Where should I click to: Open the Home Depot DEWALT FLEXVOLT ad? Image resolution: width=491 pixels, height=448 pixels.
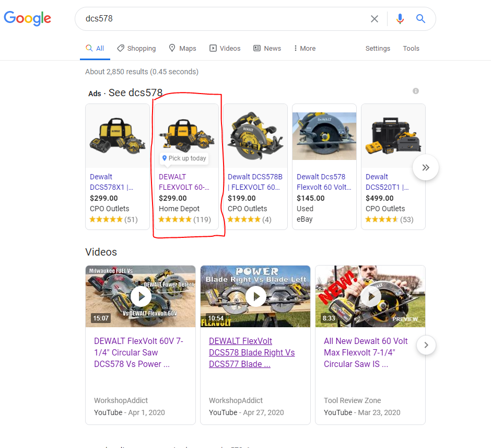184,182
